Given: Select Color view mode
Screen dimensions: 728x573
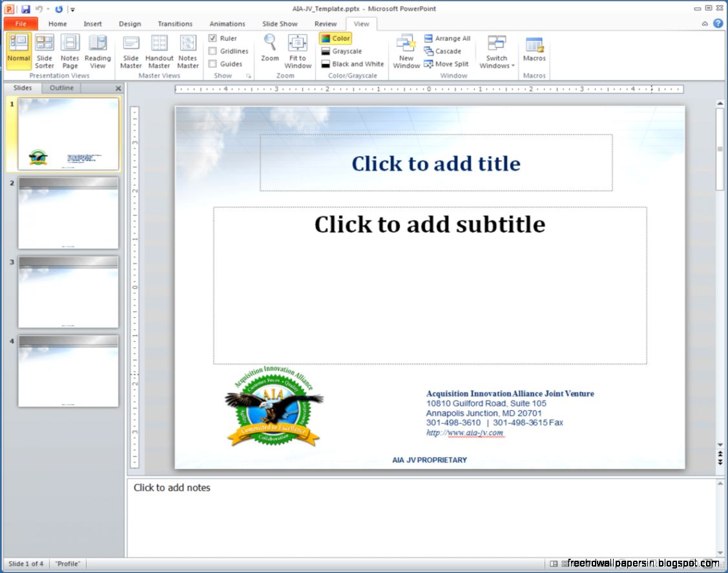Looking at the screenshot, I should pyautogui.click(x=336, y=39).
